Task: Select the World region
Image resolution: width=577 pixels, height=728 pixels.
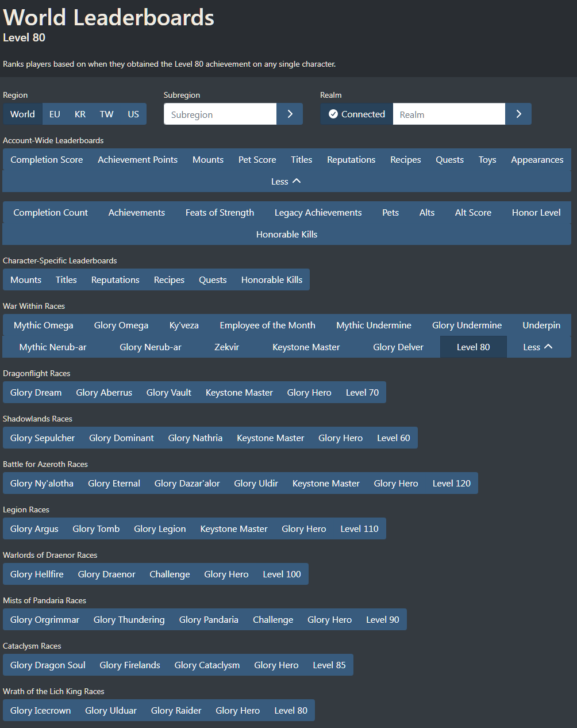Action: tap(22, 114)
